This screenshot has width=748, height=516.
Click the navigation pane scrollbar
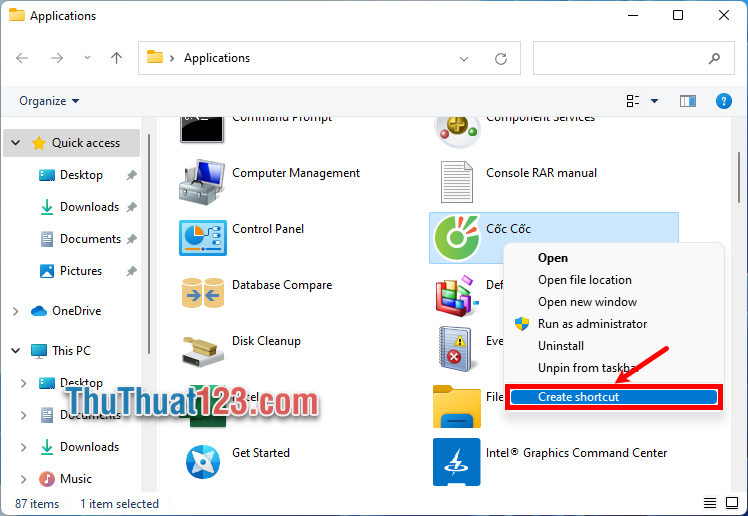[x=149, y=244]
